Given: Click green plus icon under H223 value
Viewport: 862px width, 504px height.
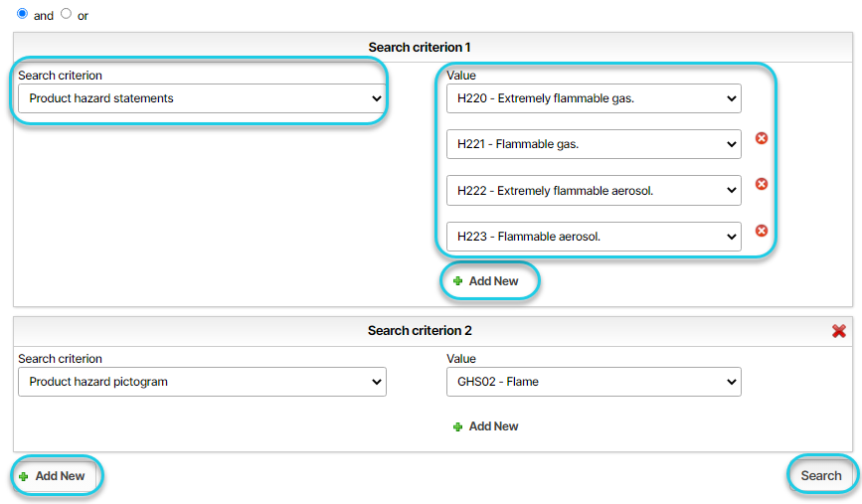Looking at the screenshot, I should pos(458,281).
